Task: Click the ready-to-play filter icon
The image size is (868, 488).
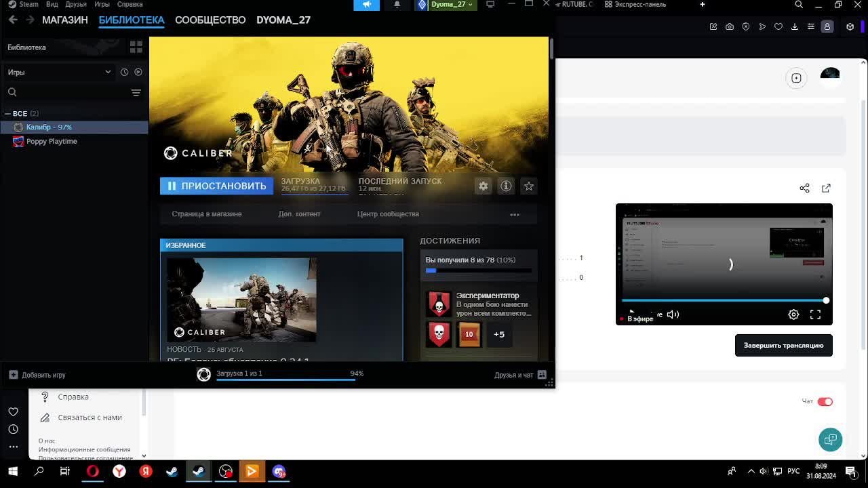Action: 138,72
